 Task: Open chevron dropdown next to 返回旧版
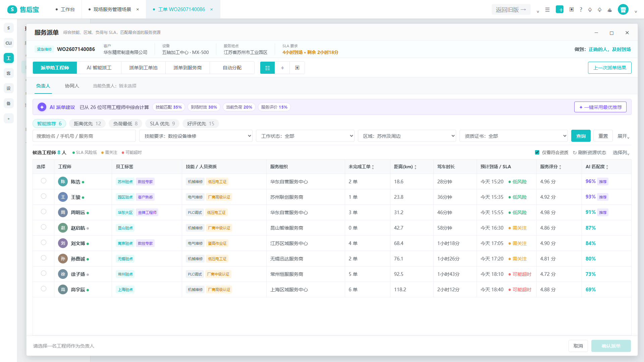tap(538, 11)
